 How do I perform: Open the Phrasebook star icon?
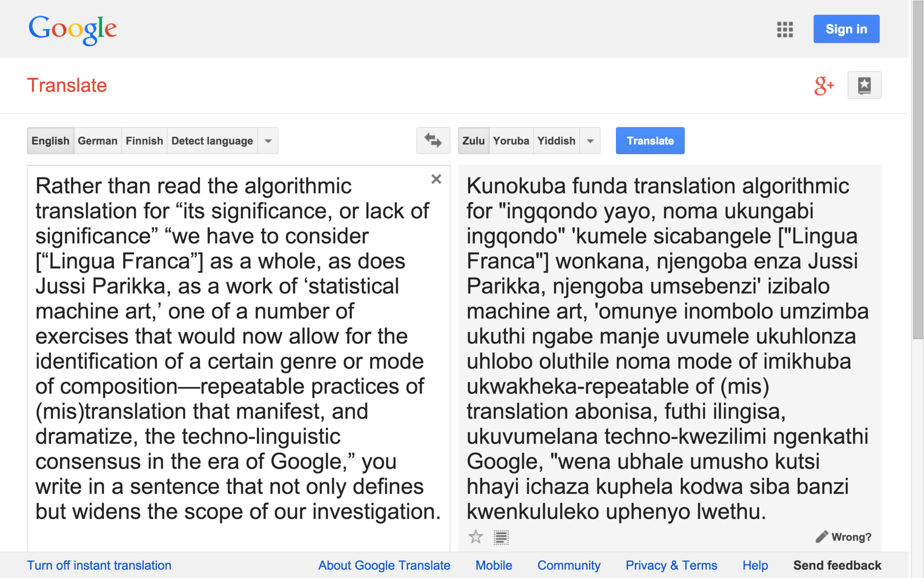[x=864, y=85]
